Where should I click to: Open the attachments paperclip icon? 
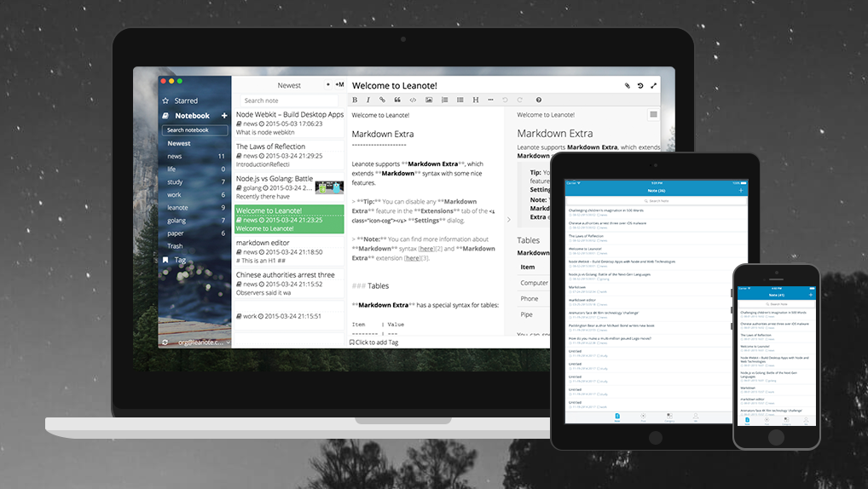click(628, 86)
